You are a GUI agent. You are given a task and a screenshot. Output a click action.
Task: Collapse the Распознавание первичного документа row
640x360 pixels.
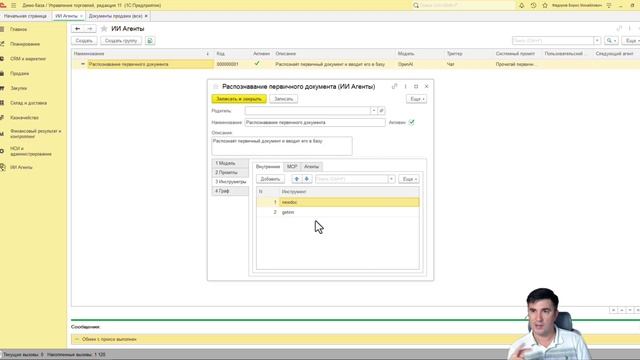pos(83,64)
